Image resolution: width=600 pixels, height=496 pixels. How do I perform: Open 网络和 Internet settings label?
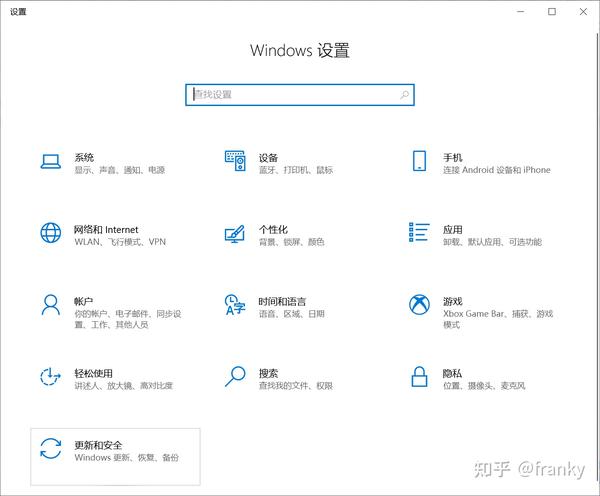coord(106,230)
